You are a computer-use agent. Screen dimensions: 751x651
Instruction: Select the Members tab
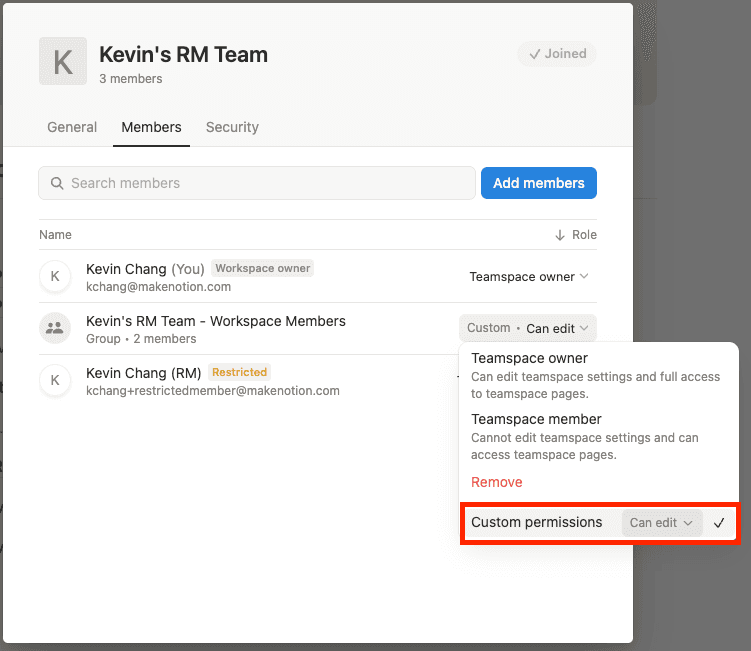tap(151, 127)
